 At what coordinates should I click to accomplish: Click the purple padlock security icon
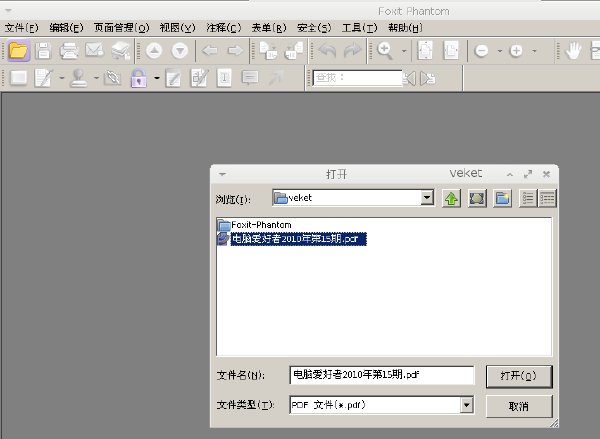point(139,78)
